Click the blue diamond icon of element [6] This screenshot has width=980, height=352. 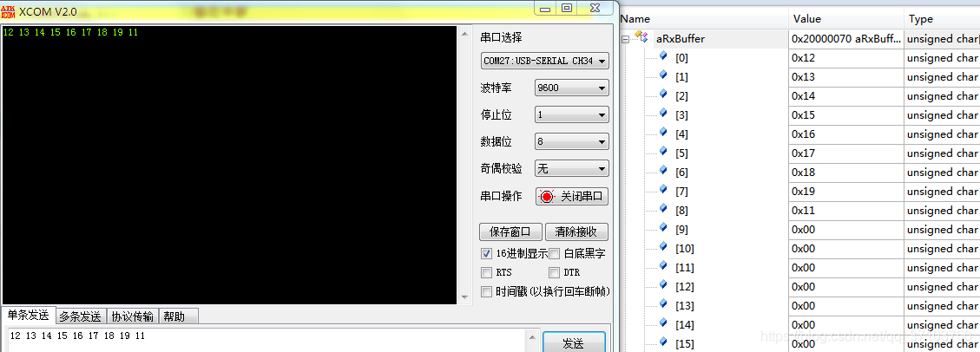pyautogui.click(x=663, y=171)
